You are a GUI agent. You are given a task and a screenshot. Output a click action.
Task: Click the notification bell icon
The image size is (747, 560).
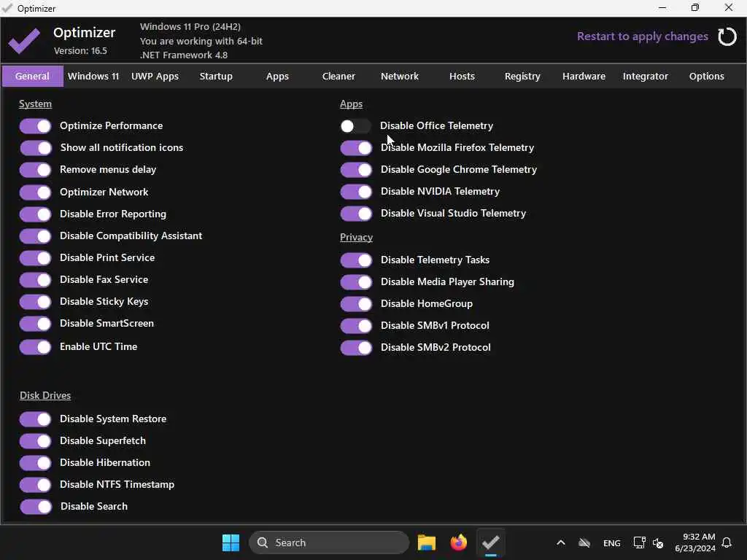[x=727, y=542]
